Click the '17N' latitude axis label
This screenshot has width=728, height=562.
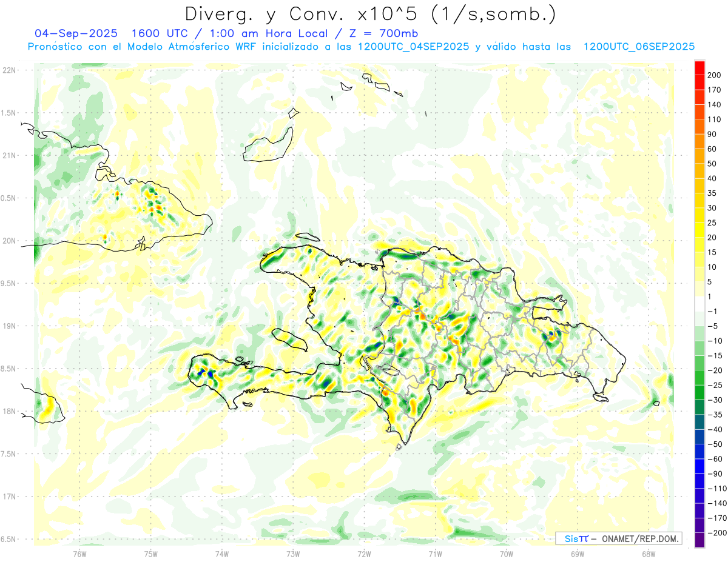point(9,497)
